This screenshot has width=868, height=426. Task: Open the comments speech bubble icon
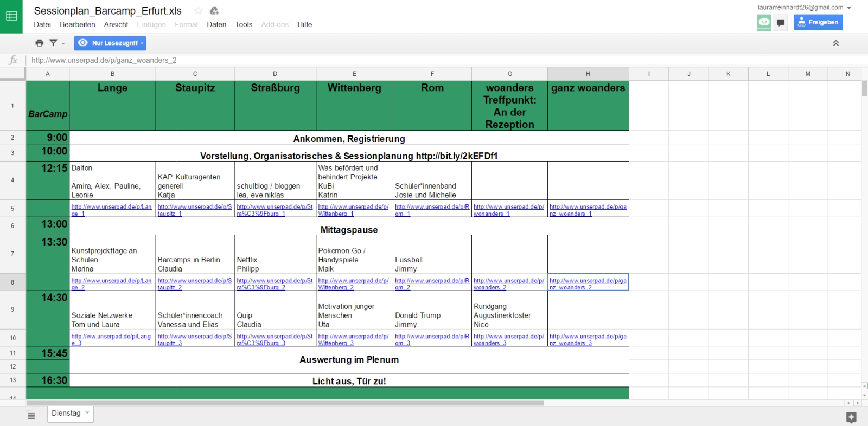pos(781,22)
